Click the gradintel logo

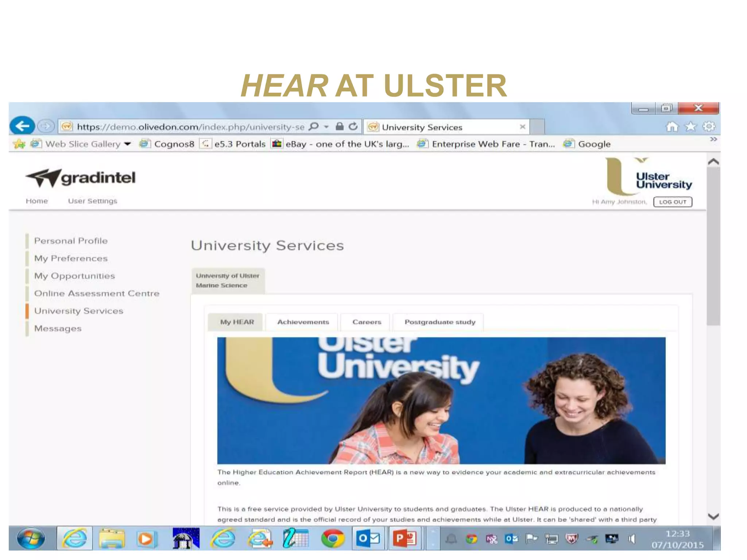(x=81, y=178)
